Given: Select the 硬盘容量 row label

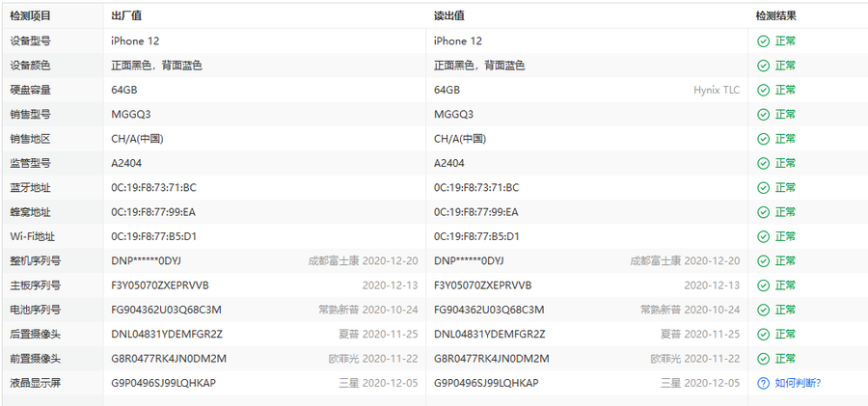Looking at the screenshot, I should coord(31,90).
